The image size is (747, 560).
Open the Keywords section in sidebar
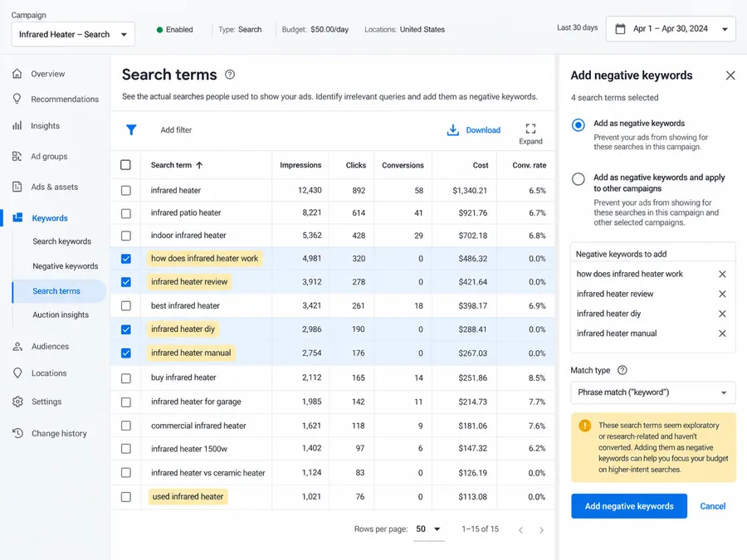pyautogui.click(x=50, y=218)
